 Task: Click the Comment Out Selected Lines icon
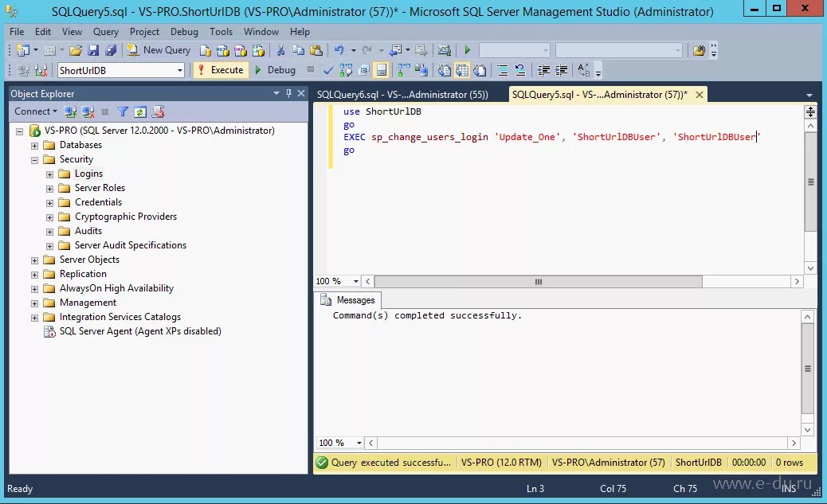(501, 70)
